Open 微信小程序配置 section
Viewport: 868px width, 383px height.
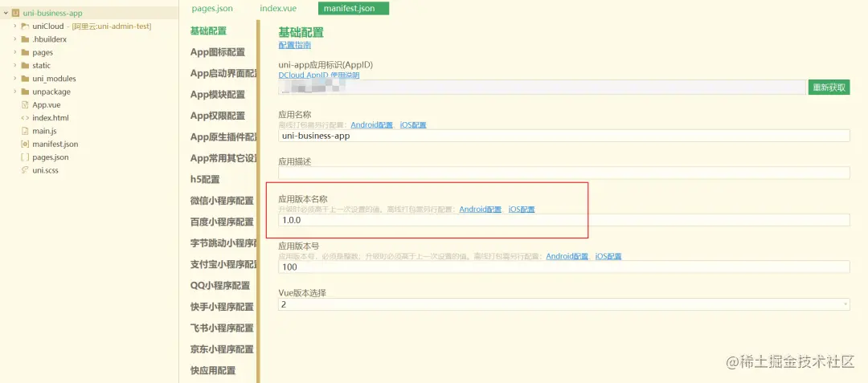(x=222, y=201)
